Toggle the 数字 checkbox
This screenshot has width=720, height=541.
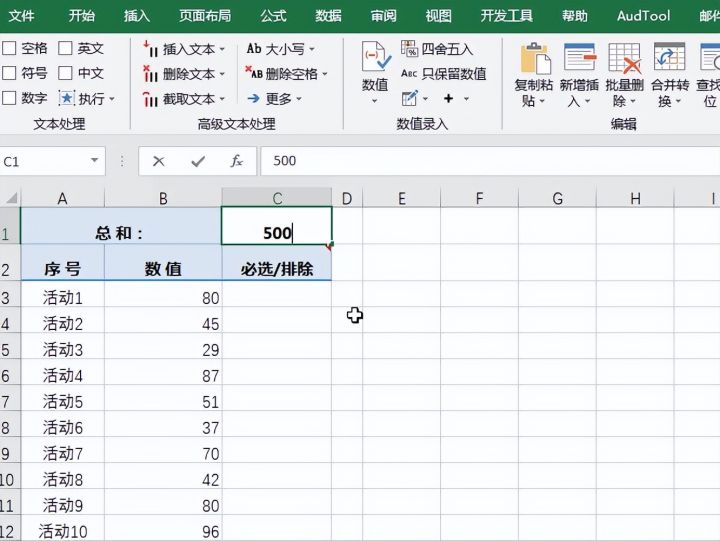[9, 97]
